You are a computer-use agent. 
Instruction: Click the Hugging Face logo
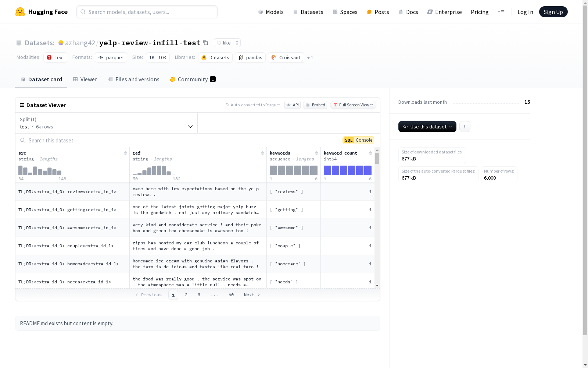(42, 12)
